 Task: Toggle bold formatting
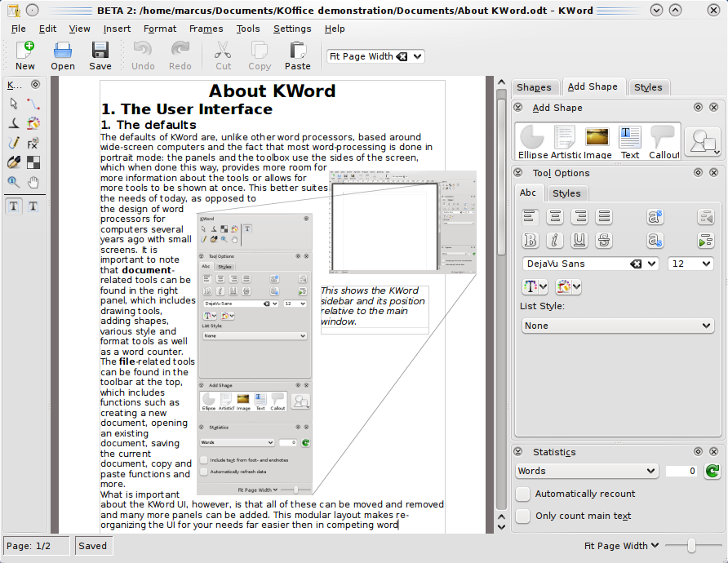(x=530, y=240)
